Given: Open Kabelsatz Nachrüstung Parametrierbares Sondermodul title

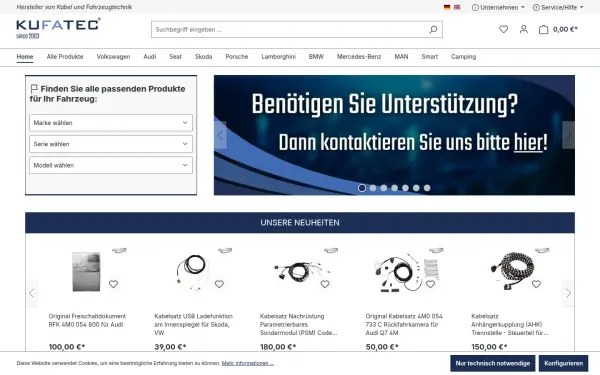Looking at the screenshot, I should (x=298, y=324).
